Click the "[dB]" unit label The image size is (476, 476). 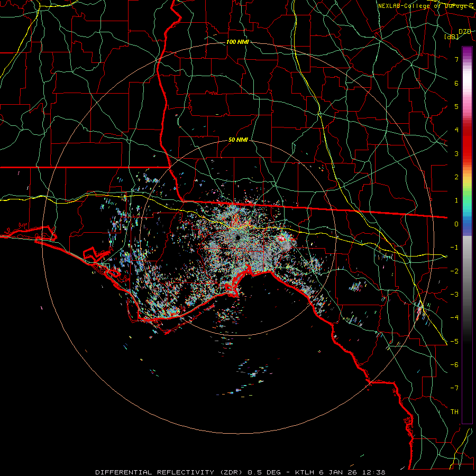452,36
